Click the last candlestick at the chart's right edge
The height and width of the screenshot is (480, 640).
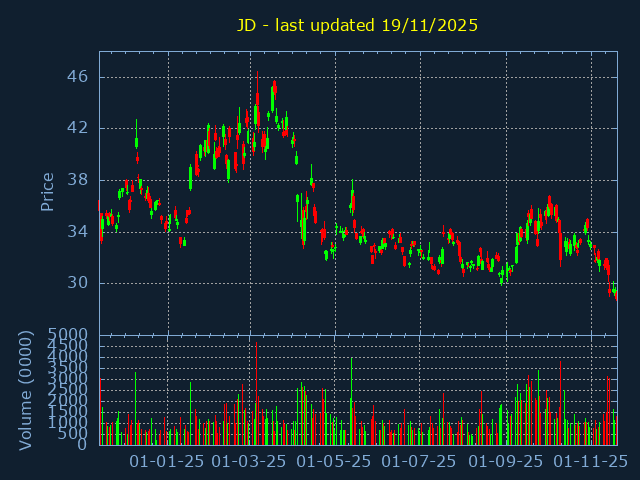pyautogui.click(x=616, y=295)
